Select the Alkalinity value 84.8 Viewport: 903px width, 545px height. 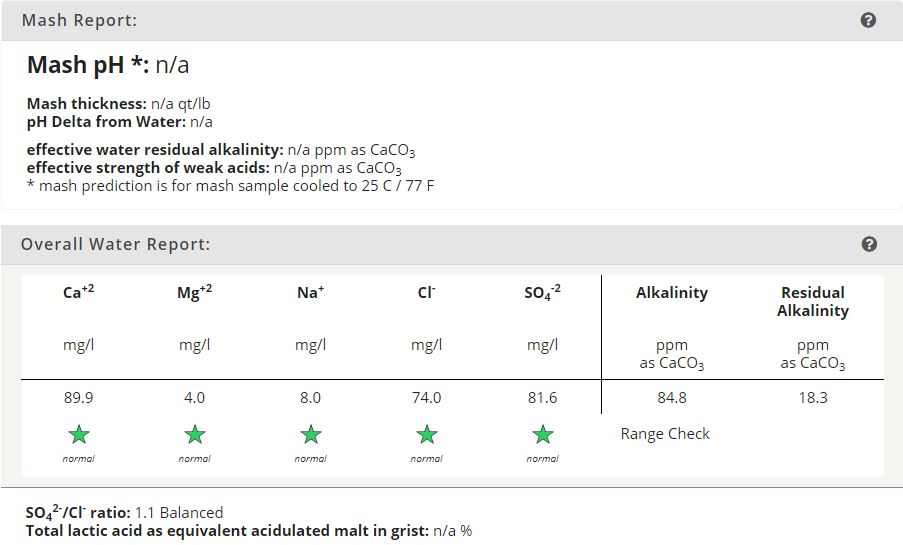(x=671, y=398)
